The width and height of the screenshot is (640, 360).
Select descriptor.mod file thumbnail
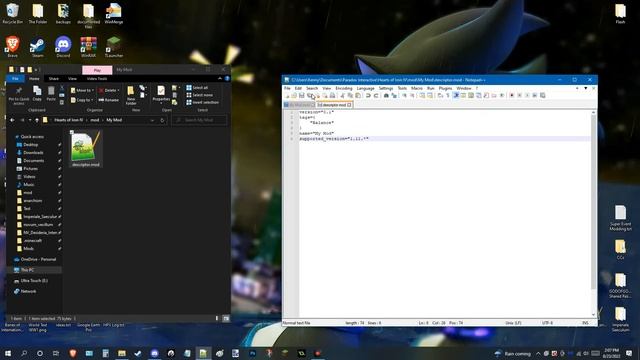85,149
